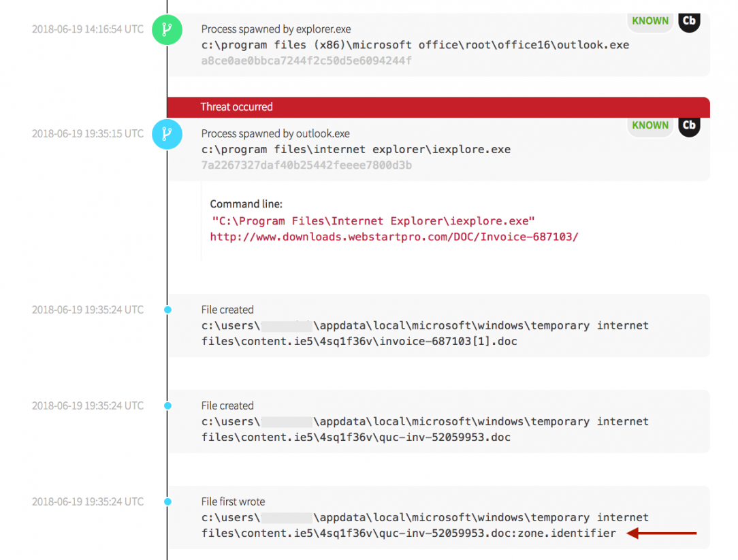Click the Command line label

pos(246,204)
